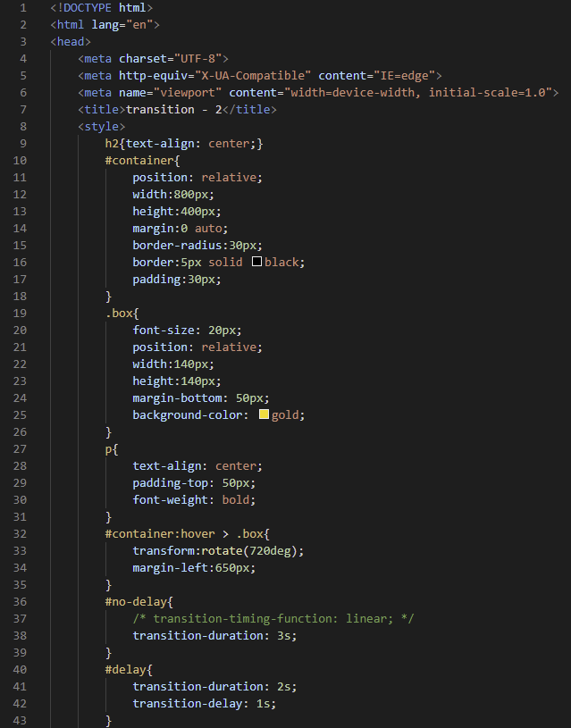Image resolution: width=571 pixels, height=728 pixels.
Task: Click line number 8 in the gutter
Action: pyautogui.click(x=23, y=126)
